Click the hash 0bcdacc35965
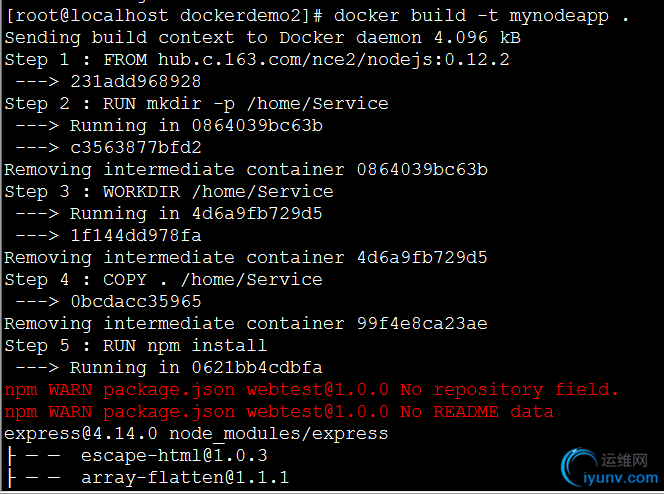This screenshot has height=494, width=664. coord(136,302)
